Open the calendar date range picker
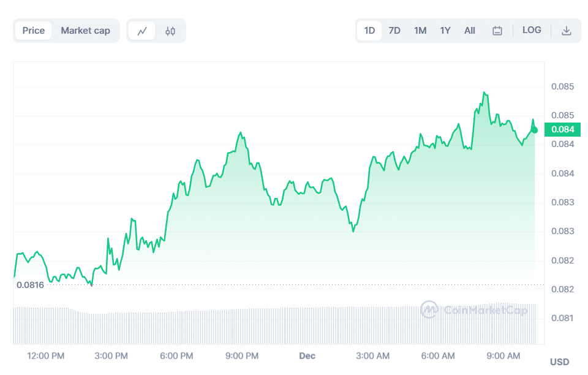The width and height of the screenshot is (588, 375). tap(497, 31)
